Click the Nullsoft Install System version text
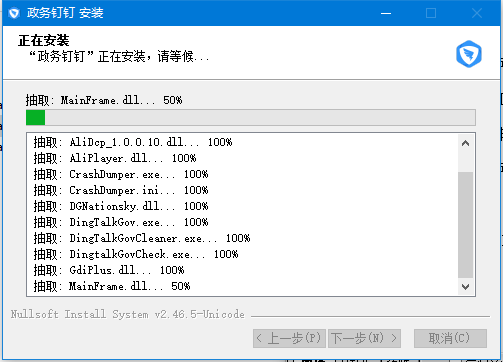 click(128, 314)
